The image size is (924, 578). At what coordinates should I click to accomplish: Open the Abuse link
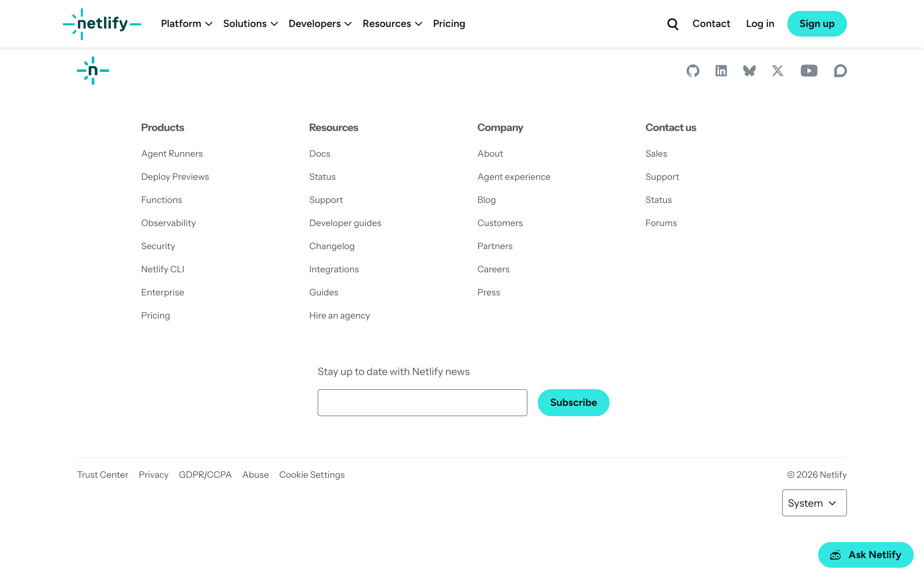[255, 475]
